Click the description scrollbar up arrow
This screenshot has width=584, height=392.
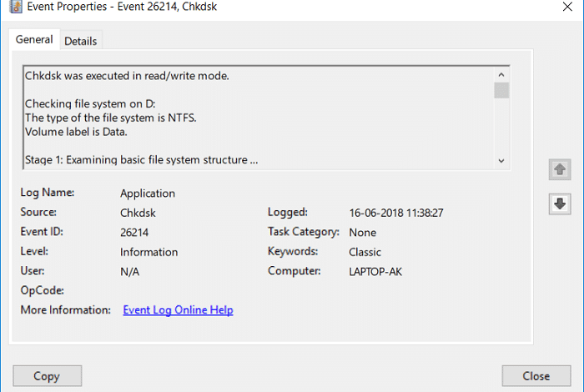click(501, 75)
